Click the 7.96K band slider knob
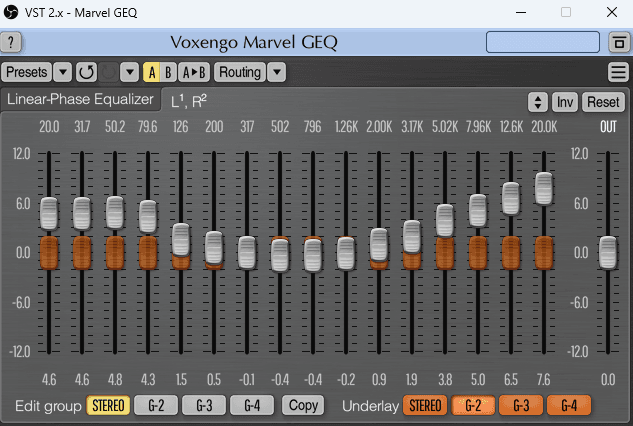 click(x=478, y=211)
